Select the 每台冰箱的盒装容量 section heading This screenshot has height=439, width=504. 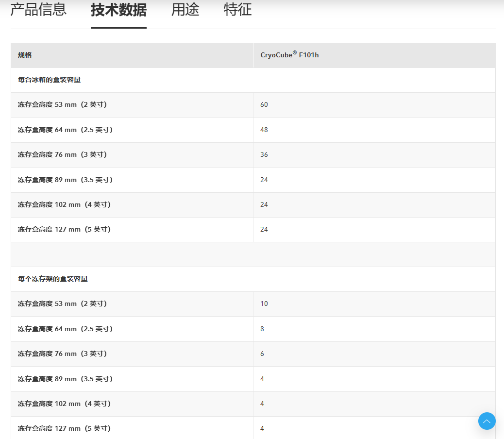point(49,80)
